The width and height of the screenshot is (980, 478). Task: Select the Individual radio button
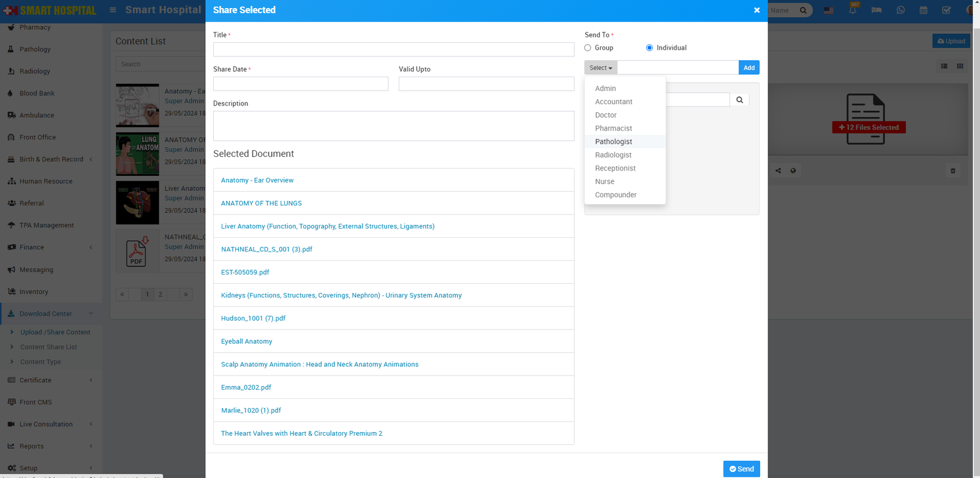click(x=649, y=48)
